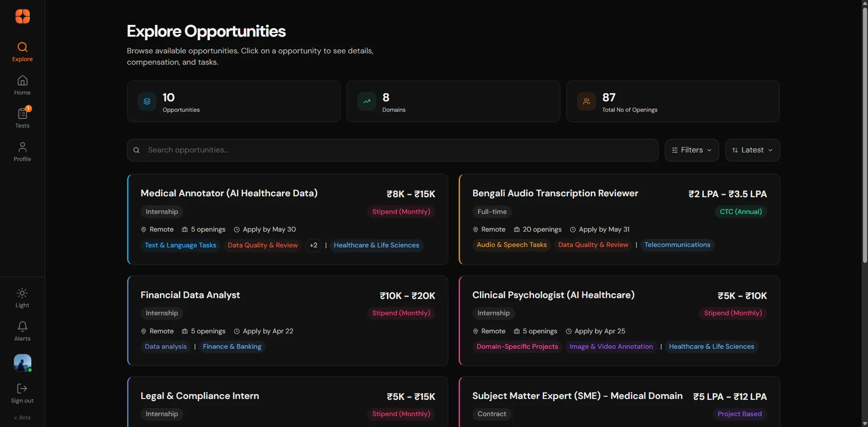Click ₹10K – ₹20K stipend text
The height and width of the screenshot is (427, 868).
click(407, 296)
